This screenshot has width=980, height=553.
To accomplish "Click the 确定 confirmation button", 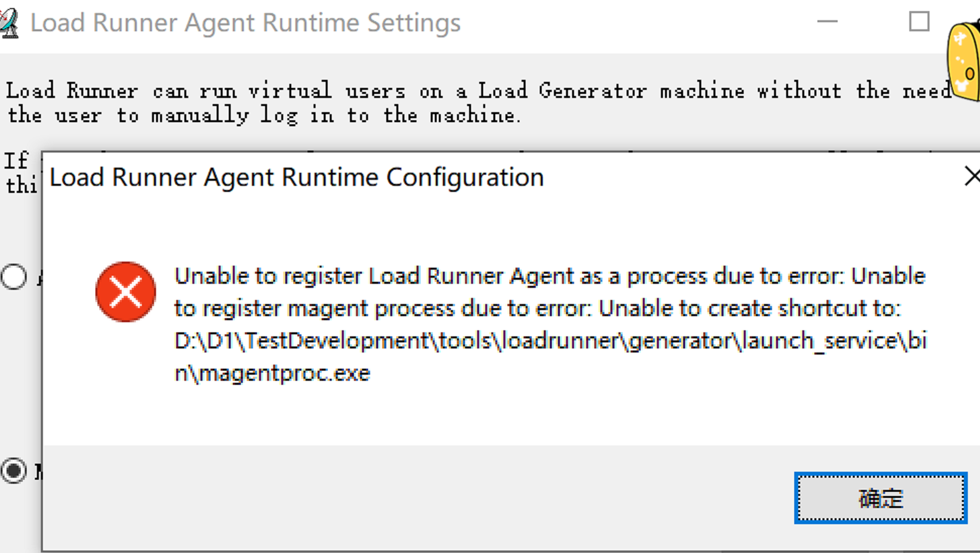I will pos(882,498).
